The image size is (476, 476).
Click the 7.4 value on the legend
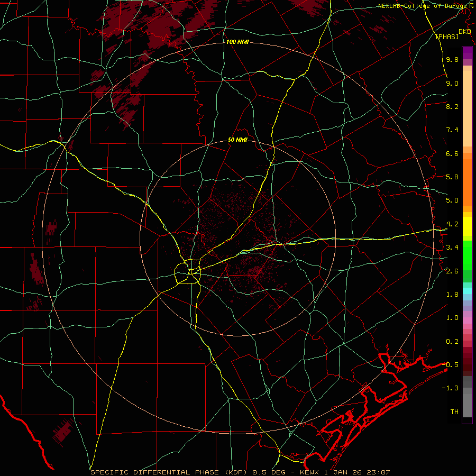(452, 130)
